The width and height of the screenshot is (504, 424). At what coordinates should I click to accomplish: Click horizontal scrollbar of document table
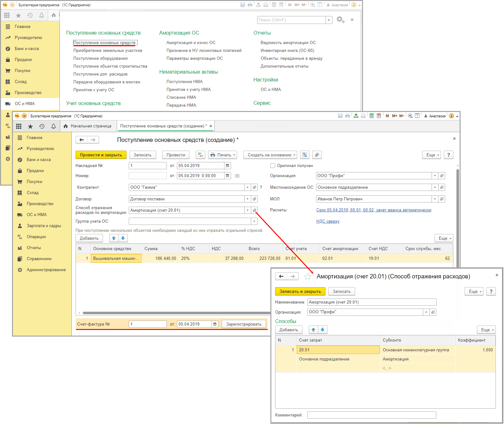176,313
